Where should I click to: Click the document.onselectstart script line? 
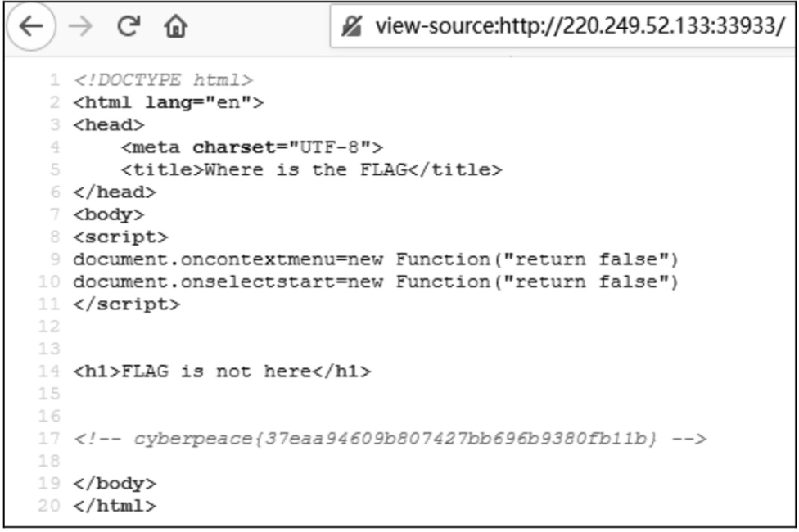point(376,282)
